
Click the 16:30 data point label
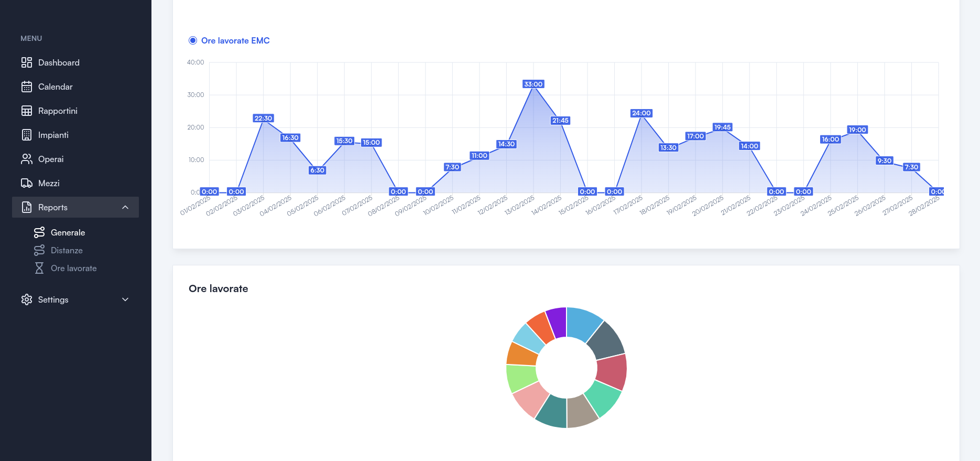coord(290,137)
